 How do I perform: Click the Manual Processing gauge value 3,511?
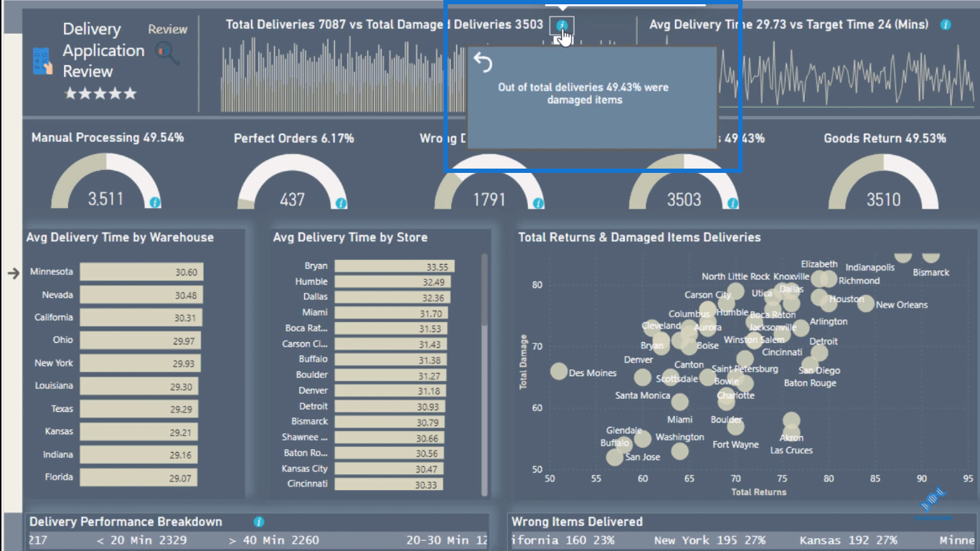click(106, 199)
